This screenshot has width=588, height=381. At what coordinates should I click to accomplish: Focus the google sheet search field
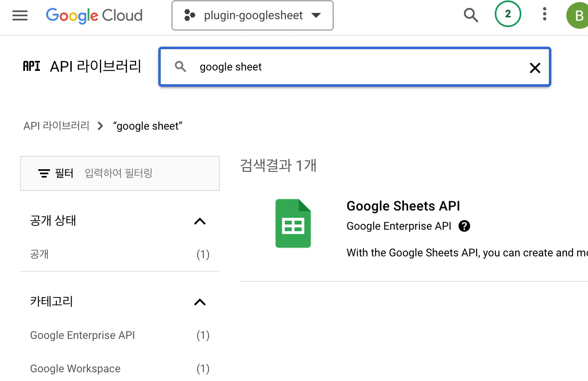tap(355, 67)
